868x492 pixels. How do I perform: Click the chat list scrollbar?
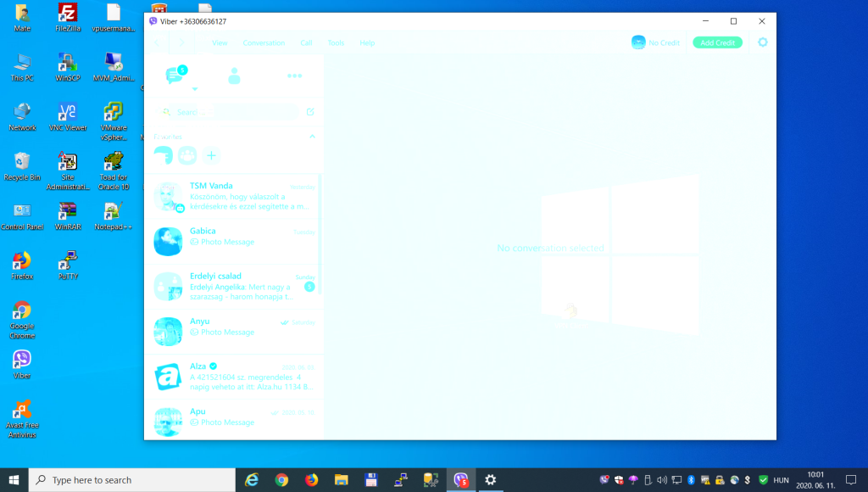click(x=320, y=221)
